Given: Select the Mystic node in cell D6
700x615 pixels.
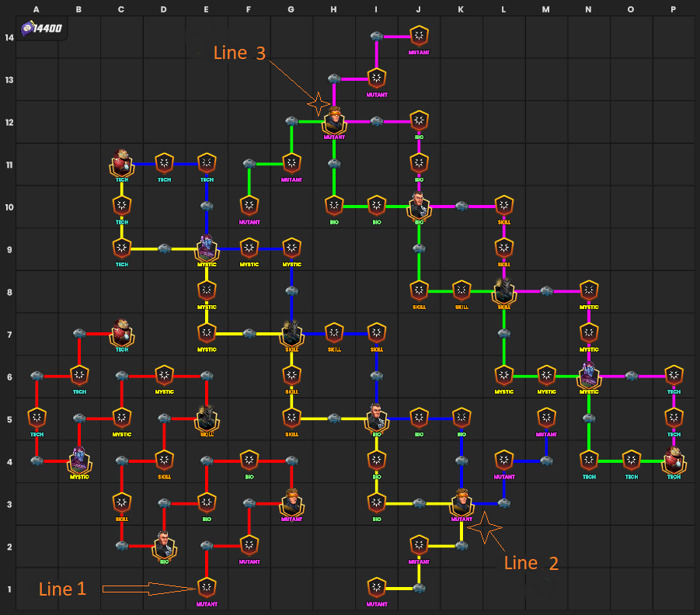Looking at the screenshot, I should [164, 375].
